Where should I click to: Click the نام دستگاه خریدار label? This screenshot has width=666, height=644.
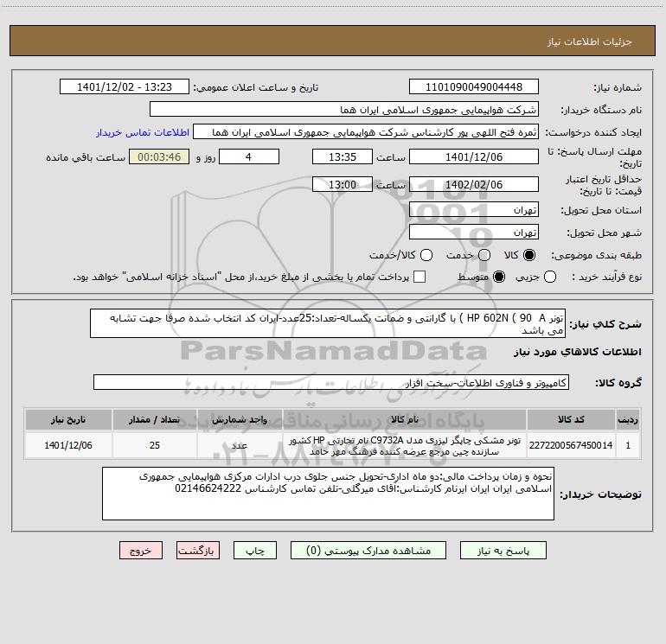(601, 111)
